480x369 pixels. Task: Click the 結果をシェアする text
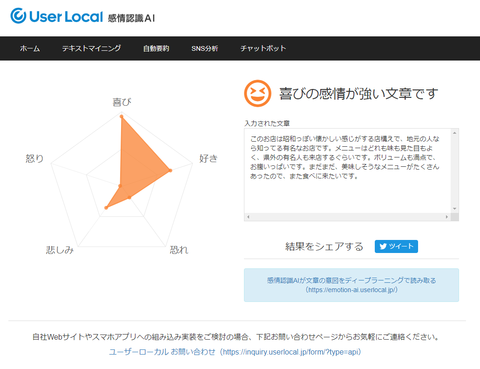point(324,247)
